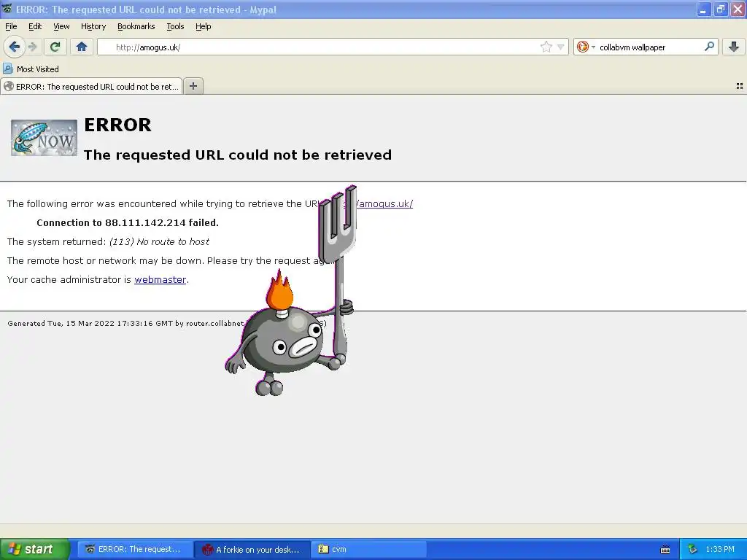Click the Generated Tue, 15 Mar 2022 footer text
747x560 pixels.
125,323
